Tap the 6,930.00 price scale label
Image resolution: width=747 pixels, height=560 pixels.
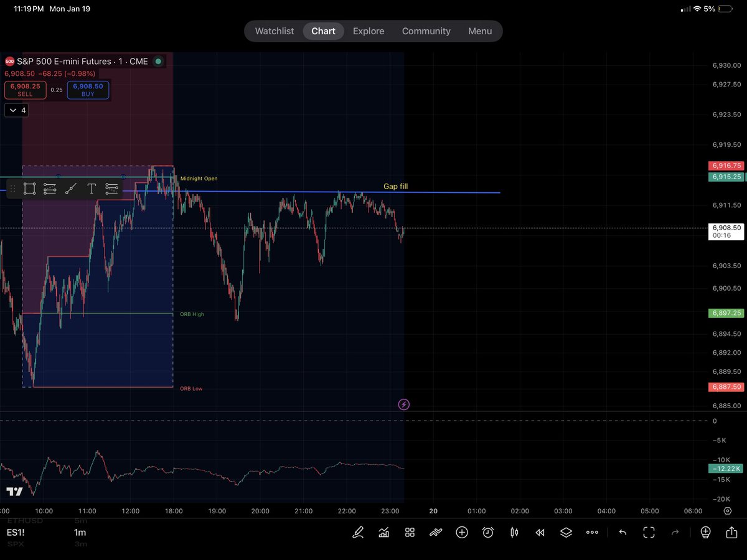point(726,65)
